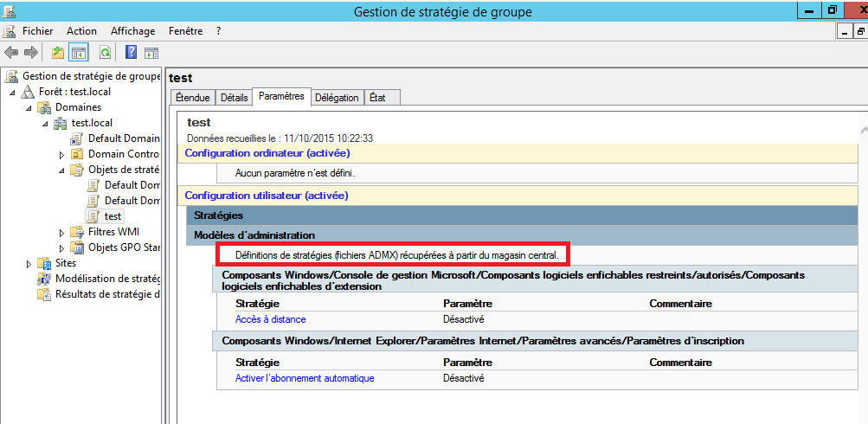This screenshot has width=868, height=424.
Task: Click the Up one level folder icon
Action: [x=58, y=53]
